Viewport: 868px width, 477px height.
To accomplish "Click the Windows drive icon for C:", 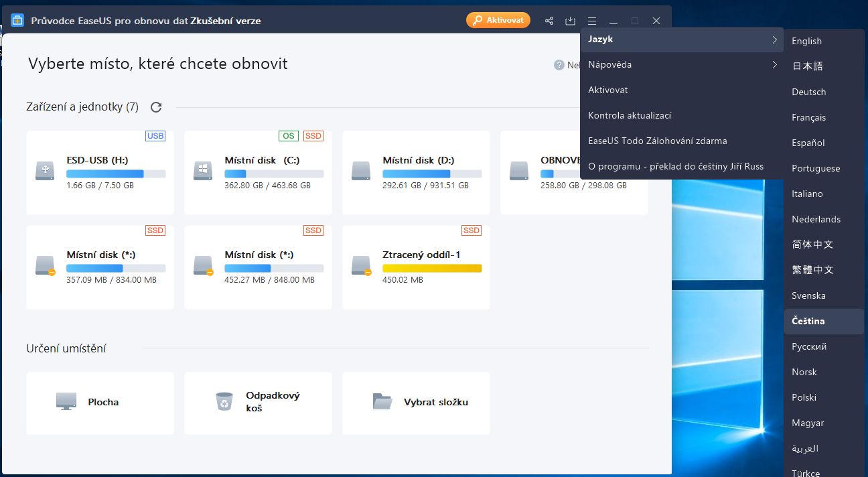I will tap(203, 170).
